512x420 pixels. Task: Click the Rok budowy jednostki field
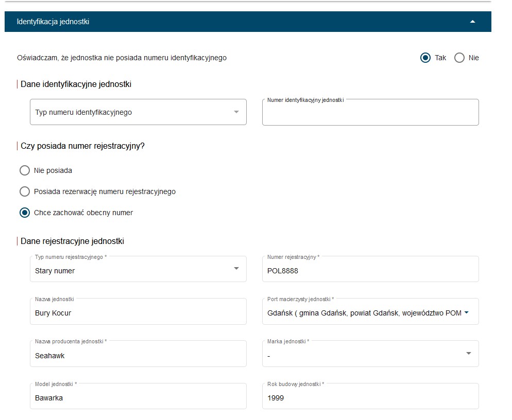click(x=370, y=396)
